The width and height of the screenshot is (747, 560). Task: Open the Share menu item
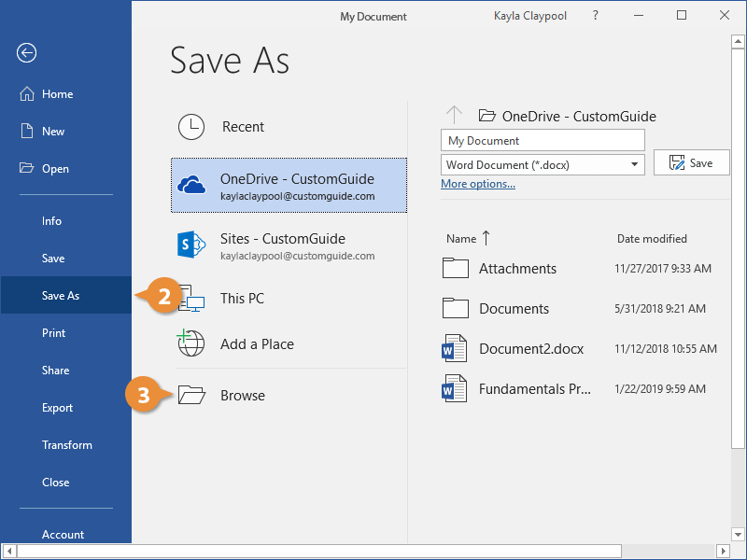click(x=55, y=371)
